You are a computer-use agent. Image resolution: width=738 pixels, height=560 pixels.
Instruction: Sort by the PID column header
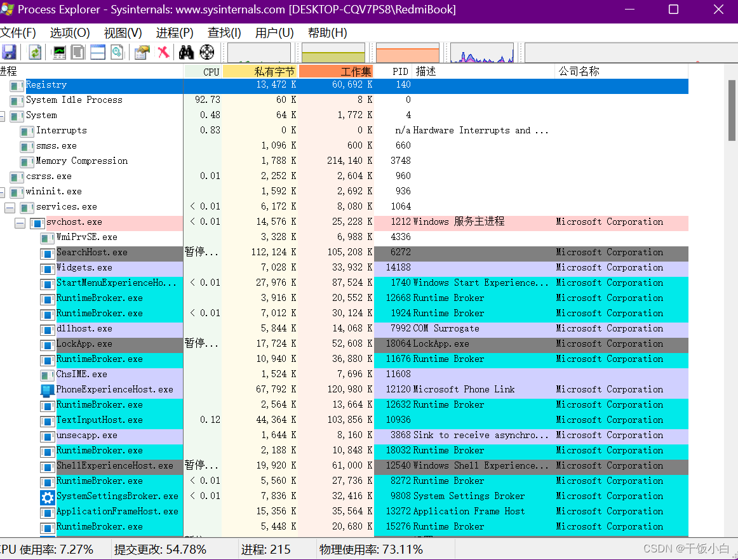click(394, 72)
